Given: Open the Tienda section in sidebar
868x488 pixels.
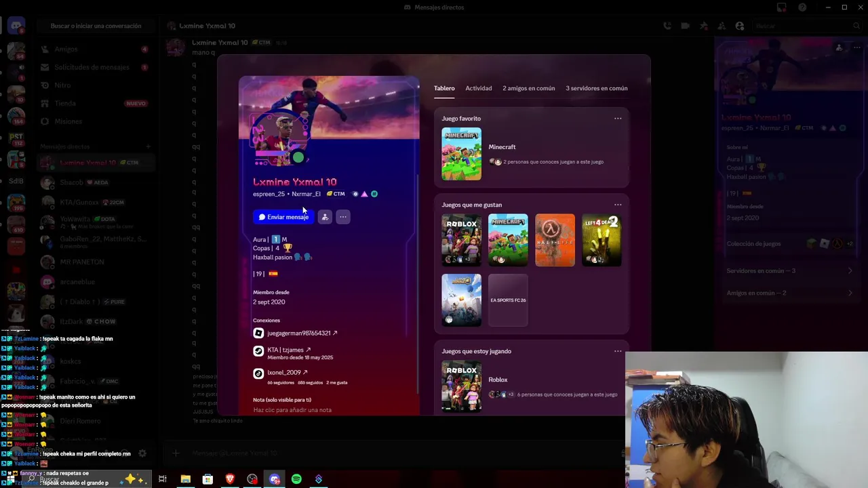Looking at the screenshot, I should [95, 103].
